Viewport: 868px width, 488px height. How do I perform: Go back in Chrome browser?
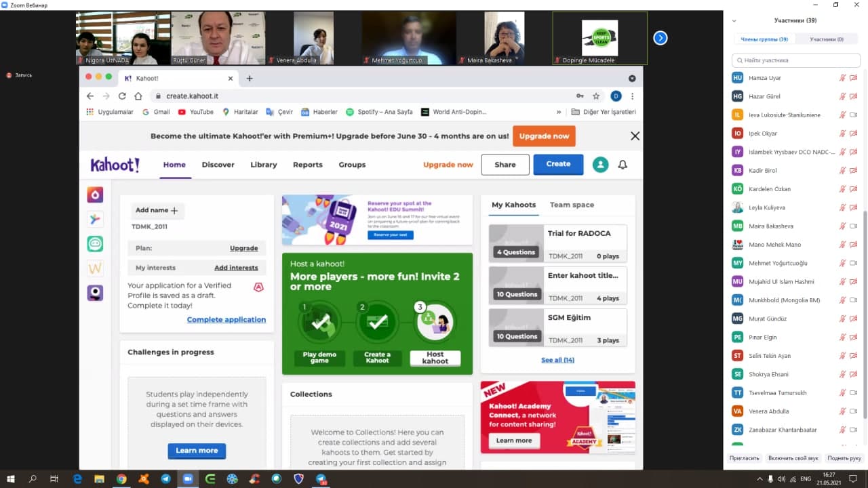pos(90,96)
